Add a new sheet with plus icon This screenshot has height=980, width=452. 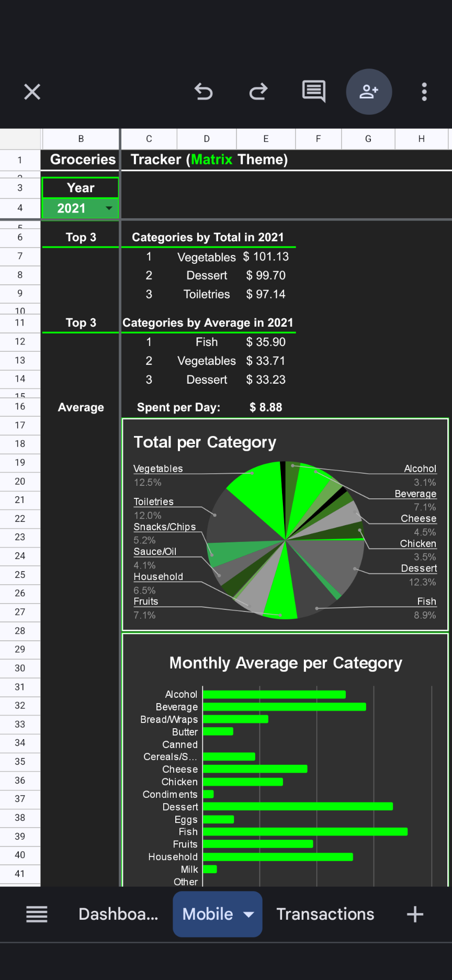pyautogui.click(x=415, y=914)
